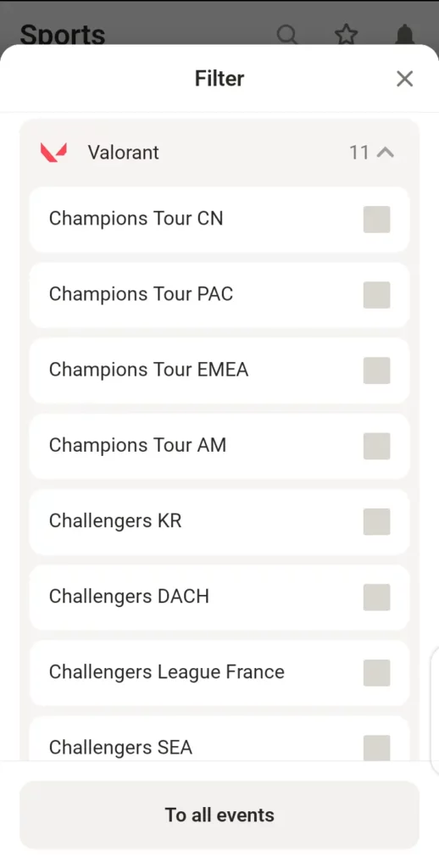Open the search magnifier icon

tap(286, 34)
